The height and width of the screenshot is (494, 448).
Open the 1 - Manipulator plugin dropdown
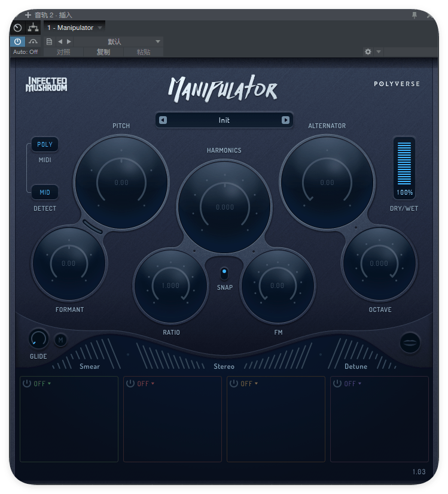pyautogui.click(x=75, y=28)
